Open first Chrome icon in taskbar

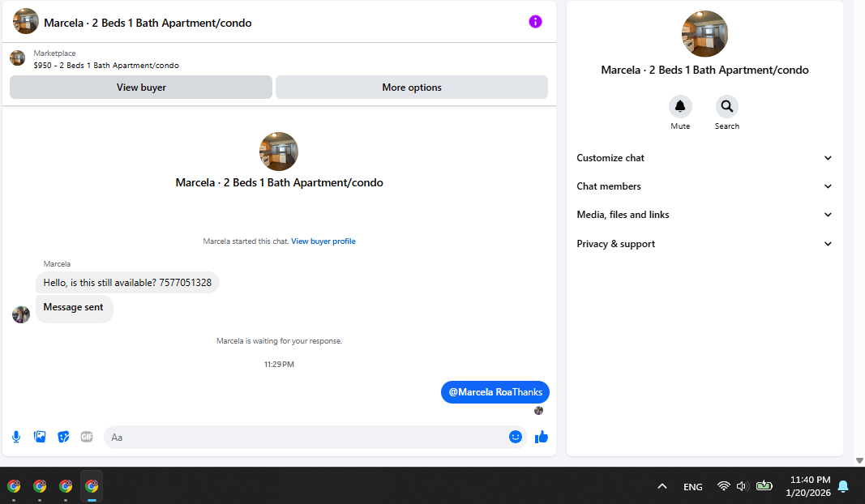tap(14, 486)
